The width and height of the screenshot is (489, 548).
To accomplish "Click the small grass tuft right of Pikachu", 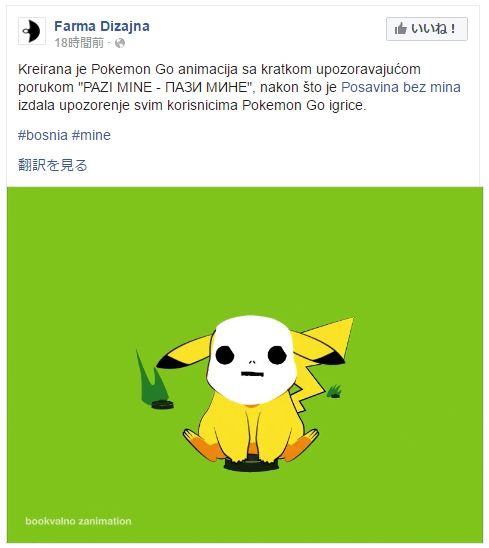I will click(335, 391).
